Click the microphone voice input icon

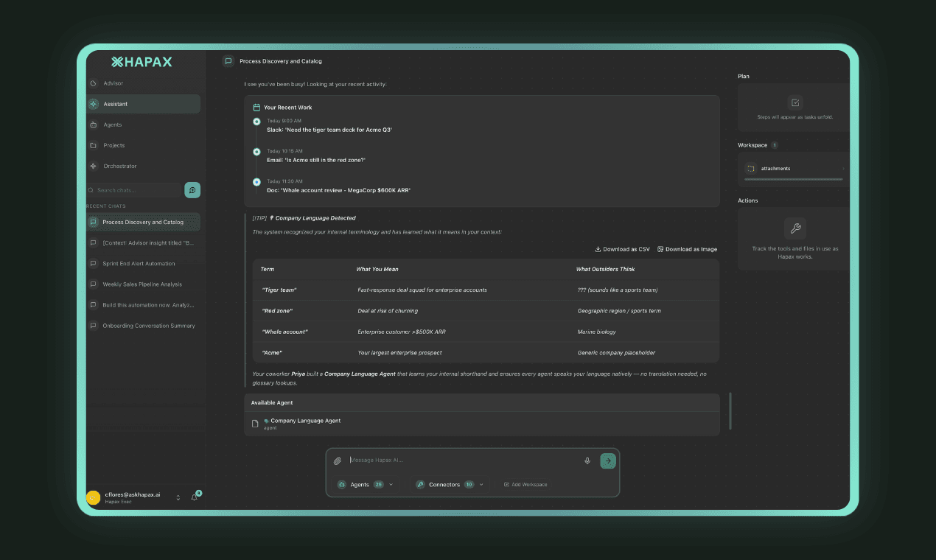point(587,461)
